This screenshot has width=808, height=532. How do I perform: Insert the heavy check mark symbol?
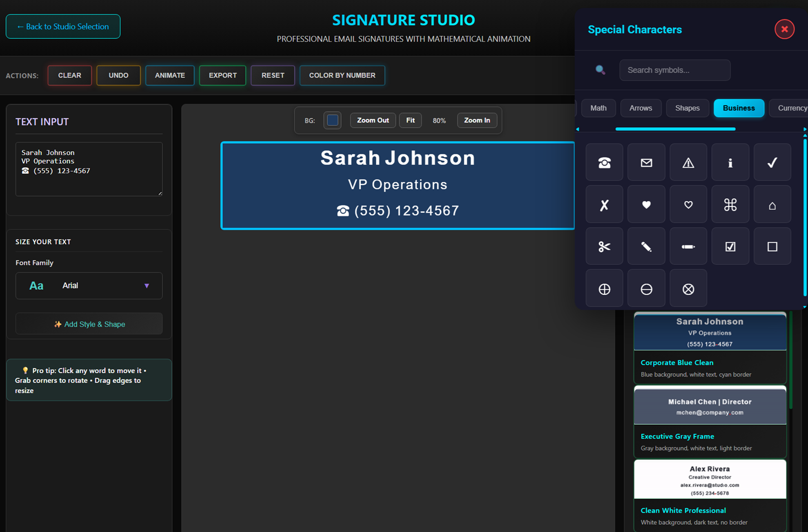[772, 163]
